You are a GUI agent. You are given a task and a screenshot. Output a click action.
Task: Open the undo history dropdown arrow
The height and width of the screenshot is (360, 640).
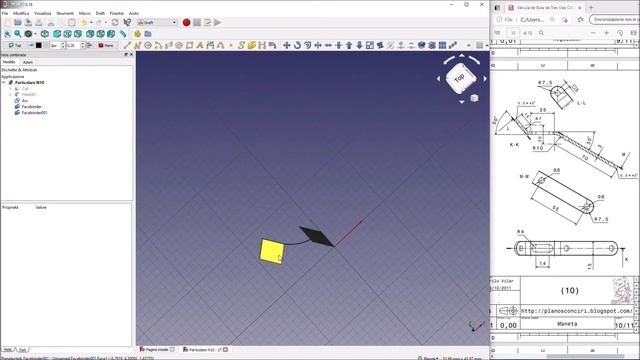91,22
